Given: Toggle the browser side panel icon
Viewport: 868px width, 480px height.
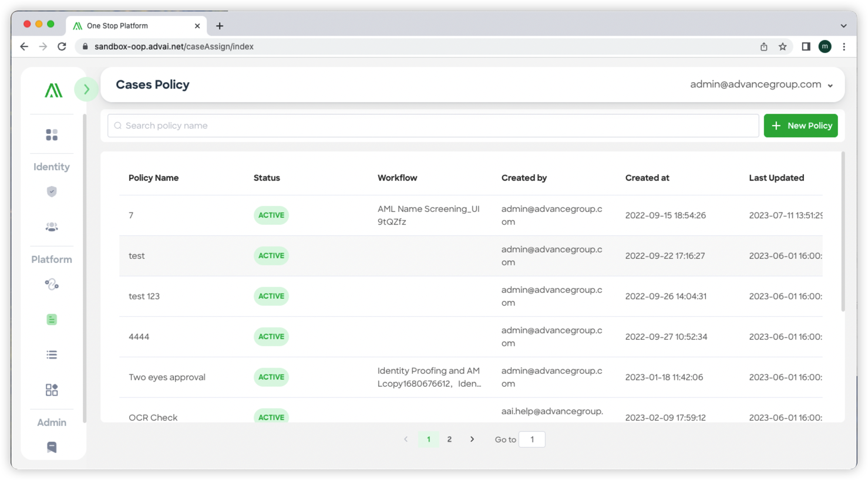Looking at the screenshot, I should tap(806, 46).
